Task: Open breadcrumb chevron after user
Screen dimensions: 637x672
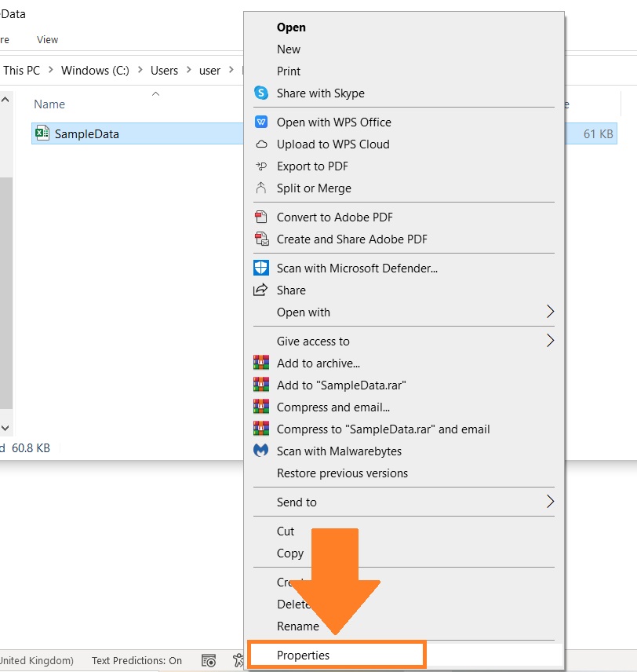Action: coord(231,69)
